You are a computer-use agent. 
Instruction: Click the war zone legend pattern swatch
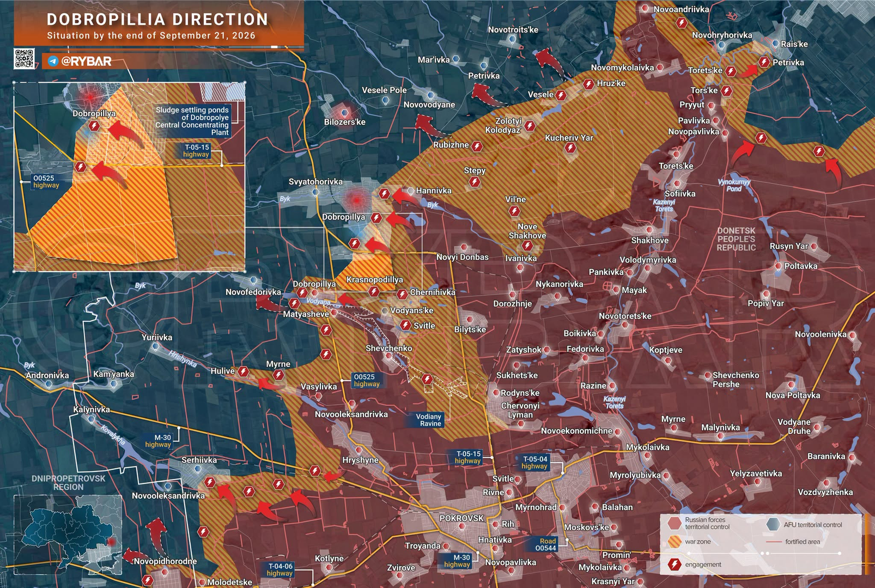point(675,542)
